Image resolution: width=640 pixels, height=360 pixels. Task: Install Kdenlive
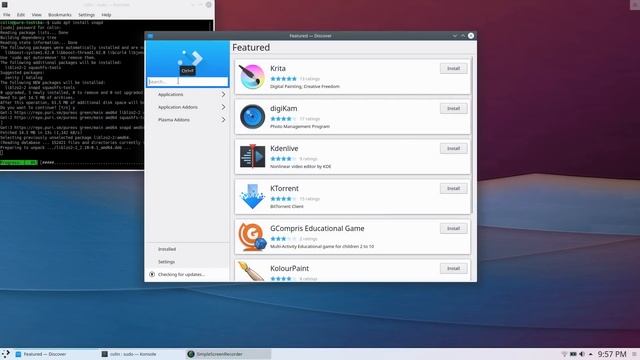(x=453, y=149)
